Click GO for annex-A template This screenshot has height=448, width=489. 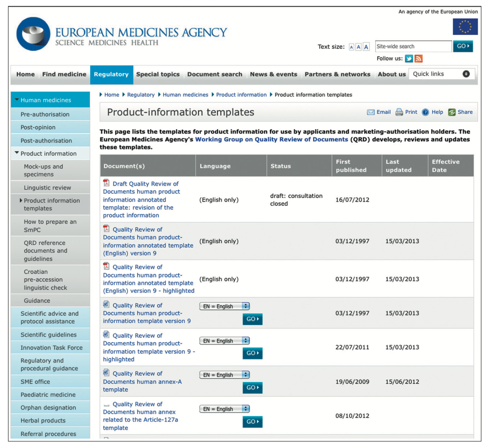253,388
